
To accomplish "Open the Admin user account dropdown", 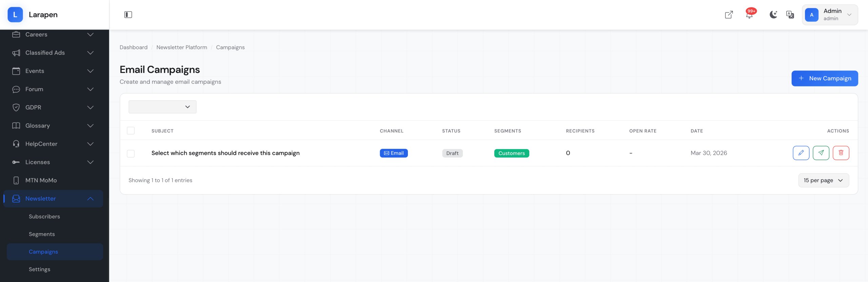I will point(830,15).
